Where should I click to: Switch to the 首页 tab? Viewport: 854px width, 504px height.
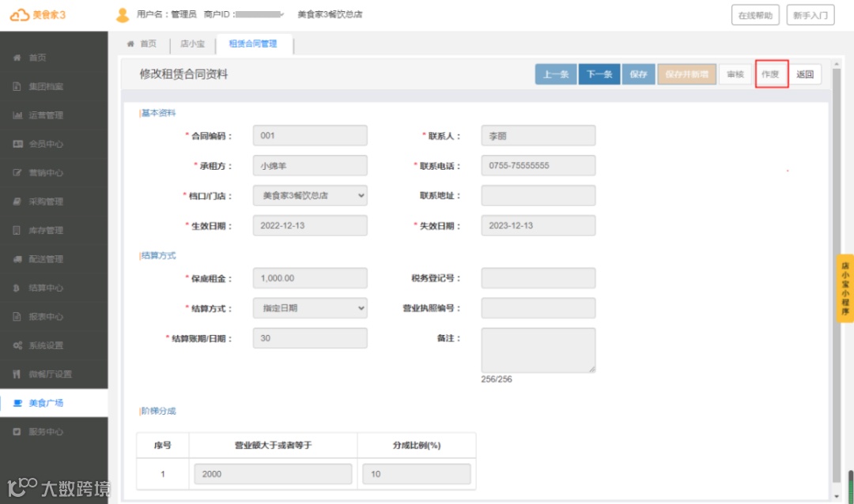[142, 44]
